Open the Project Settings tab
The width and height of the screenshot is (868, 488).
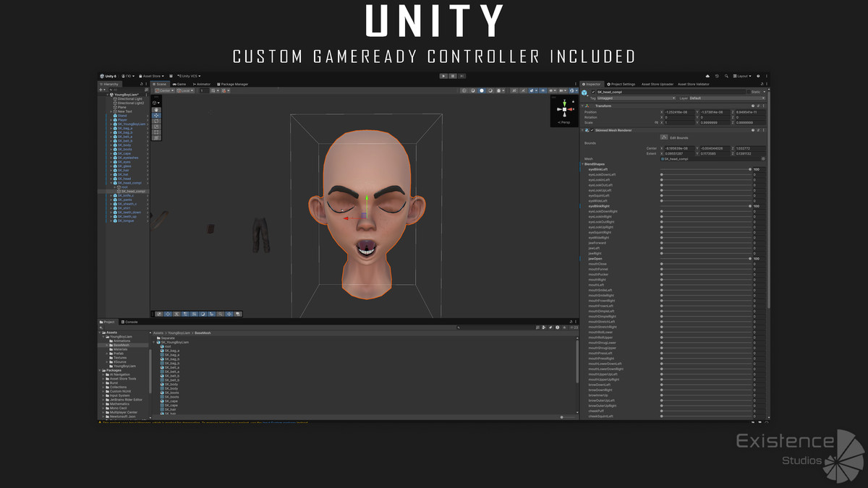pos(621,84)
